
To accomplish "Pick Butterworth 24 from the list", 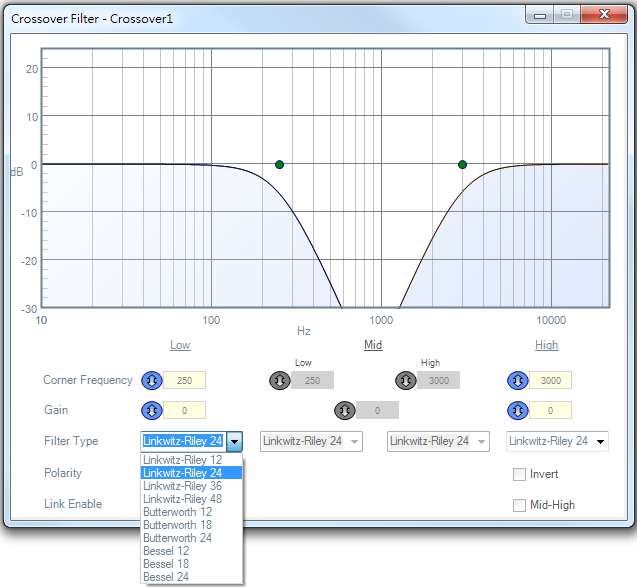I will (x=192, y=538).
